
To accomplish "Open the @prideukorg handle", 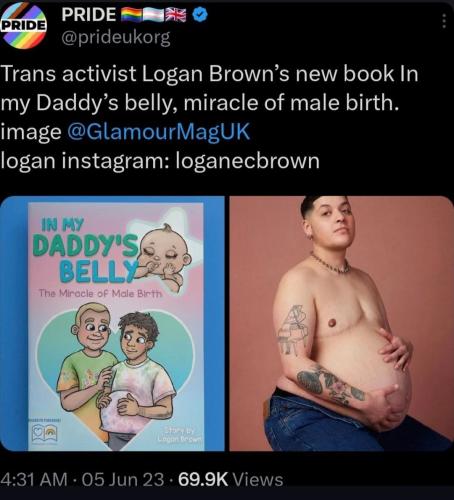I will coord(115,38).
